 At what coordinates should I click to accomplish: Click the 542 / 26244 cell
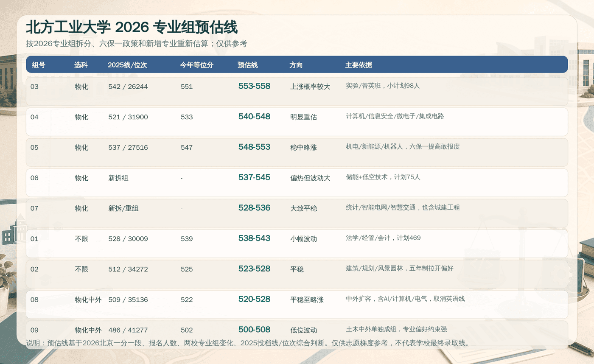(128, 87)
